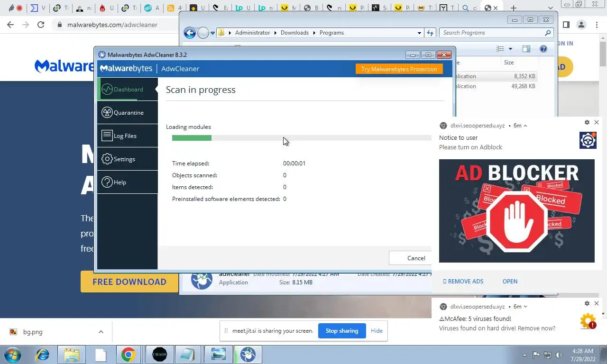
Task: Click REMOVE ADS in notification
Action: (463, 281)
